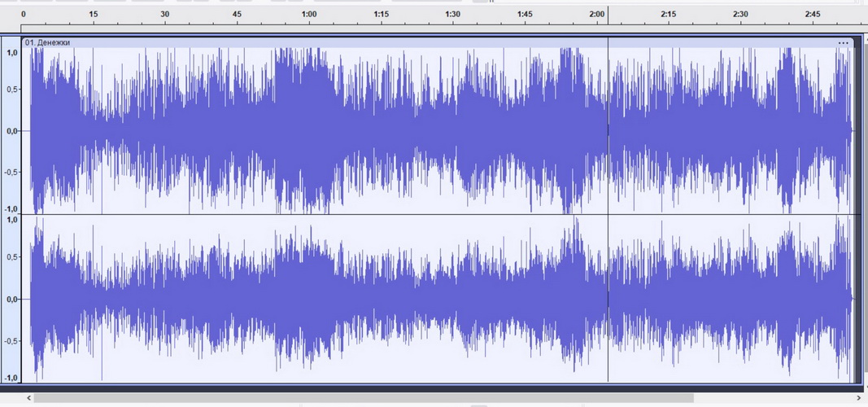Click the 0,5 label on lower channel scale

coord(11,257)
